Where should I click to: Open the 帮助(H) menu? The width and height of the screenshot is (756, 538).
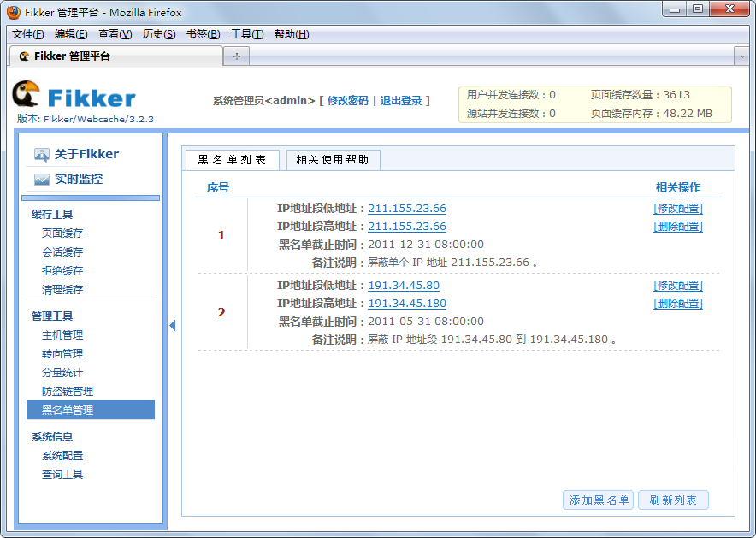coord(292,34)
